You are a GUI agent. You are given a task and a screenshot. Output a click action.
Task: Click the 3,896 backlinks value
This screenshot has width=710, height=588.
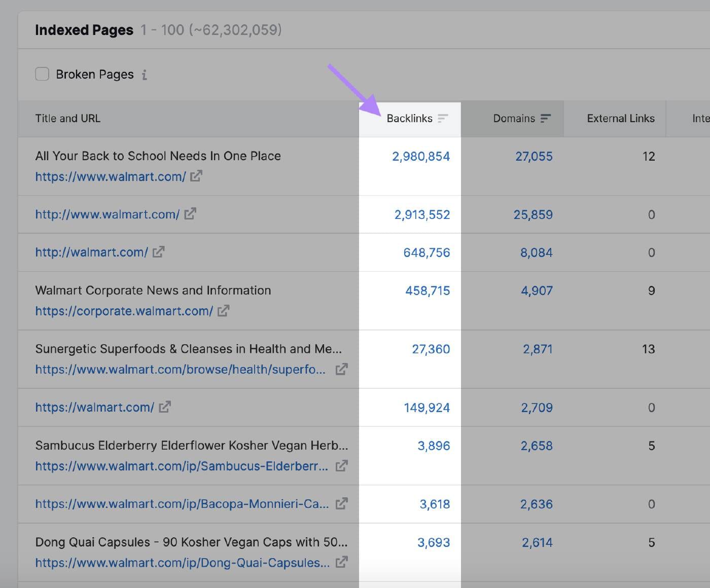tap(434, 446)
